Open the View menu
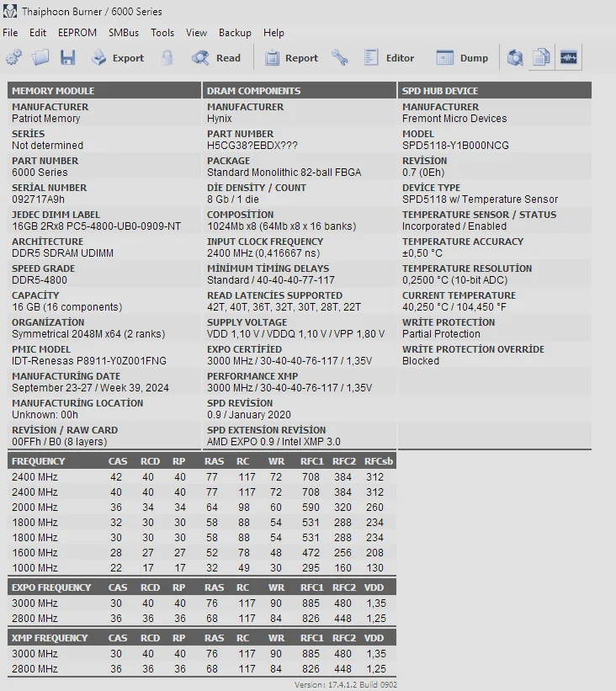Viewport: 616px width, 691px height. point(196,33)
